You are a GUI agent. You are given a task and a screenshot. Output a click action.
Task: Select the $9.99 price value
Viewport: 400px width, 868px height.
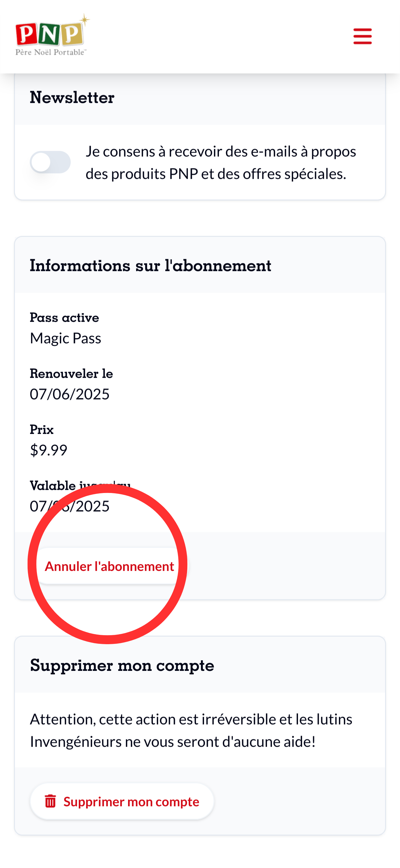point(48,450)
